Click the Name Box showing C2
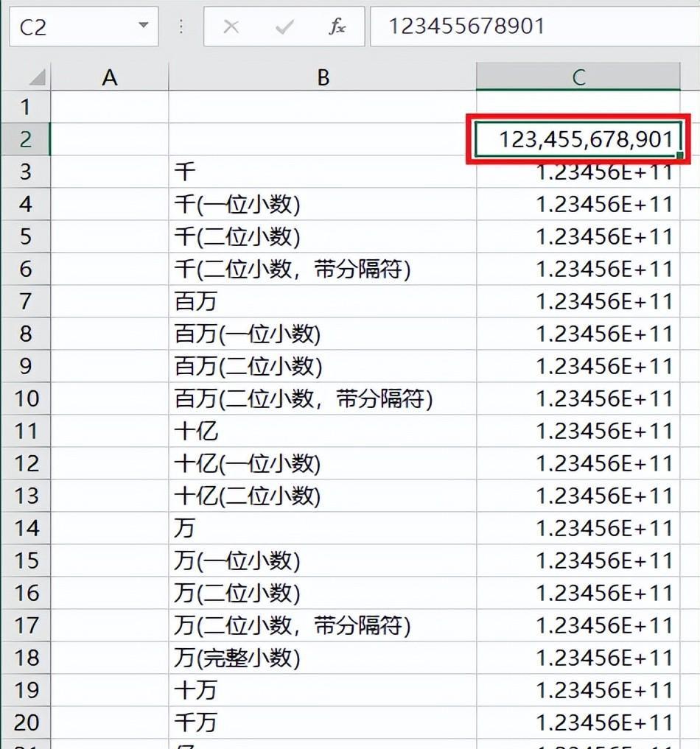700x749 pixels. tap(83, 27)
